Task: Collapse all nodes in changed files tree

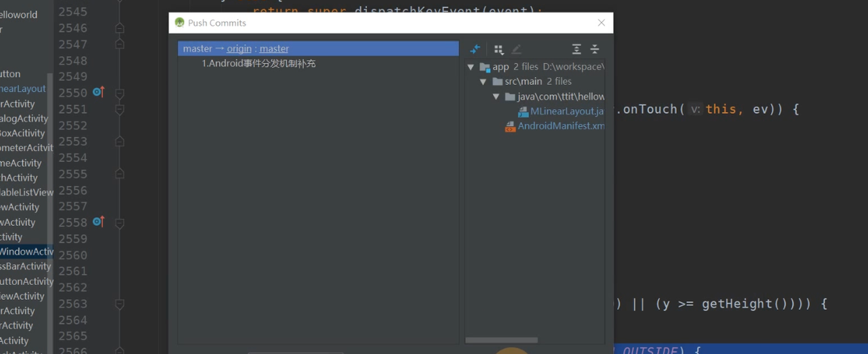Action: click(595, 50)
